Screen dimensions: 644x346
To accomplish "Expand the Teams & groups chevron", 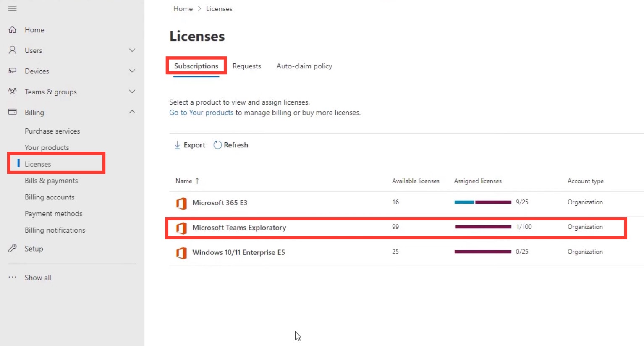I will tap(132, 92).
